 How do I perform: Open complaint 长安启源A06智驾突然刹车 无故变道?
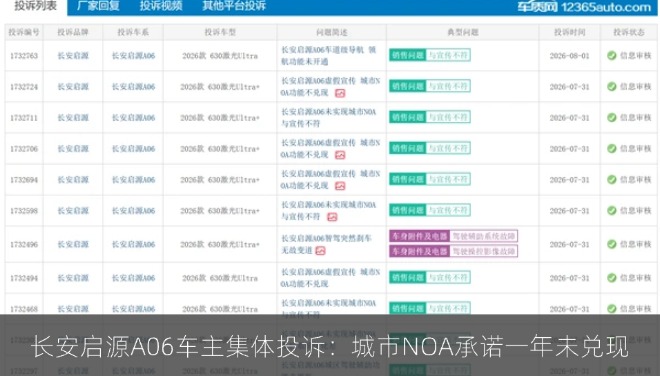tap(326, 244)
